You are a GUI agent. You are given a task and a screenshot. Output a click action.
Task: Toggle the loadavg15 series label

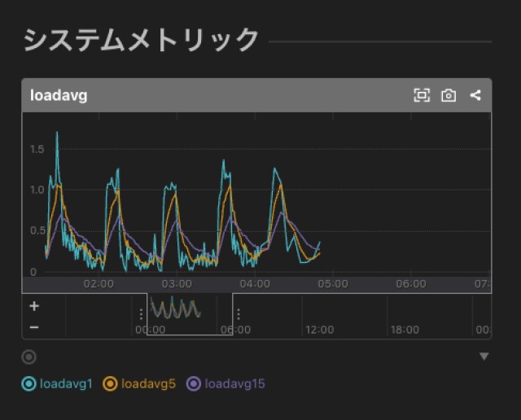[x=234, y=383]
